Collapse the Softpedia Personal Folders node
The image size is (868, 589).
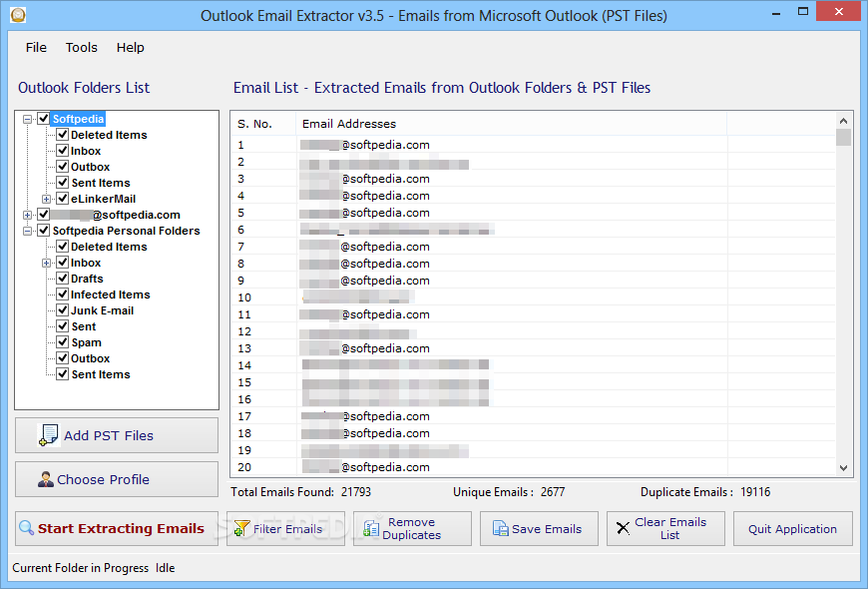coord(27,231)
